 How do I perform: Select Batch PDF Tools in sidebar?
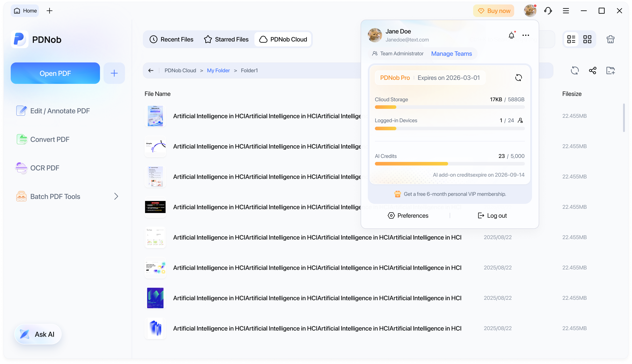pyautogui.click(x=67, y=196)
